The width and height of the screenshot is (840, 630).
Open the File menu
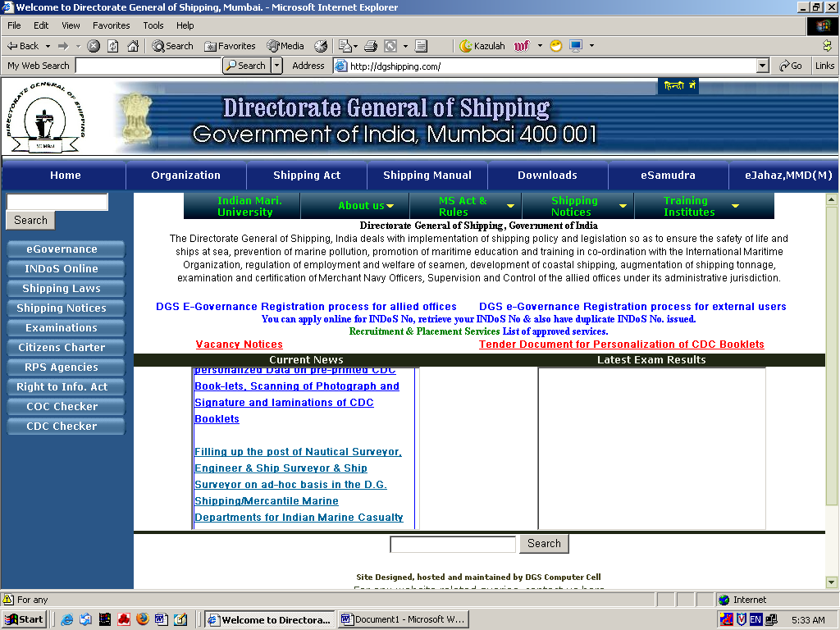pyautogui.click(x=15, y=25)
